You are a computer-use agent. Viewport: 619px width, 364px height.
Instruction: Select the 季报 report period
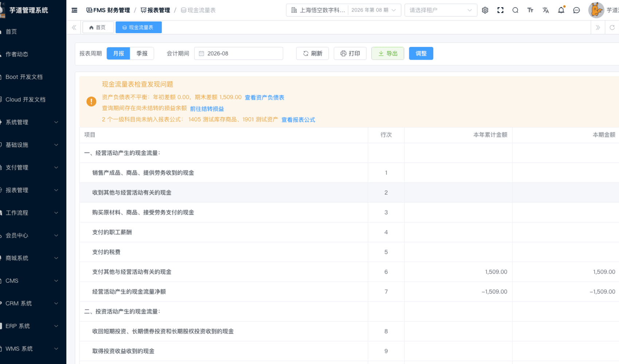pyautogui.click(x=142, y=54)
